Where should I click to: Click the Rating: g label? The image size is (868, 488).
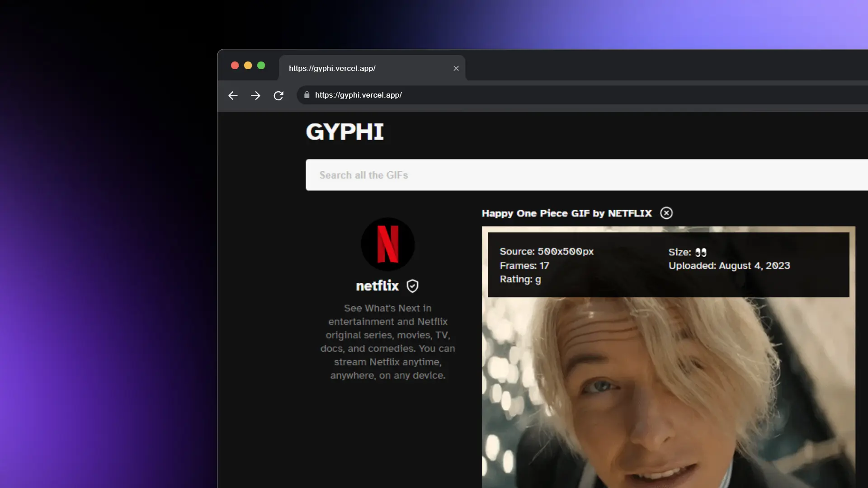(520, 279)
